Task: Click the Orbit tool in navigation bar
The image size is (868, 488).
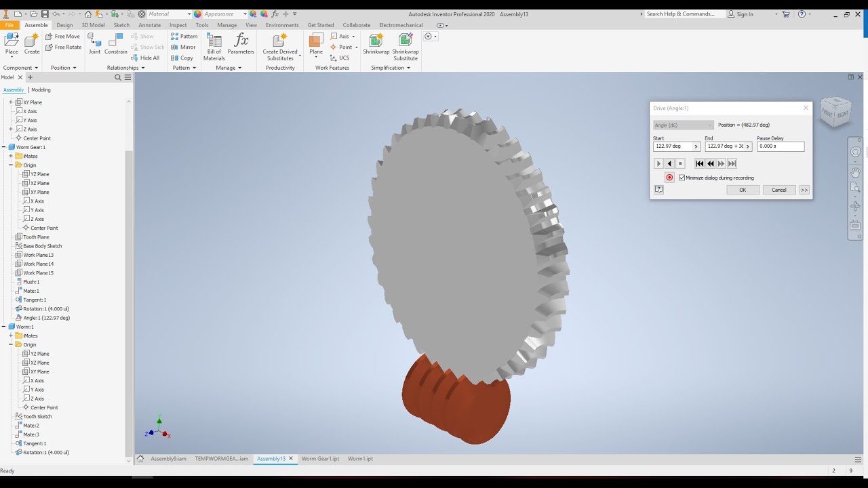Action: click(855, 206)
